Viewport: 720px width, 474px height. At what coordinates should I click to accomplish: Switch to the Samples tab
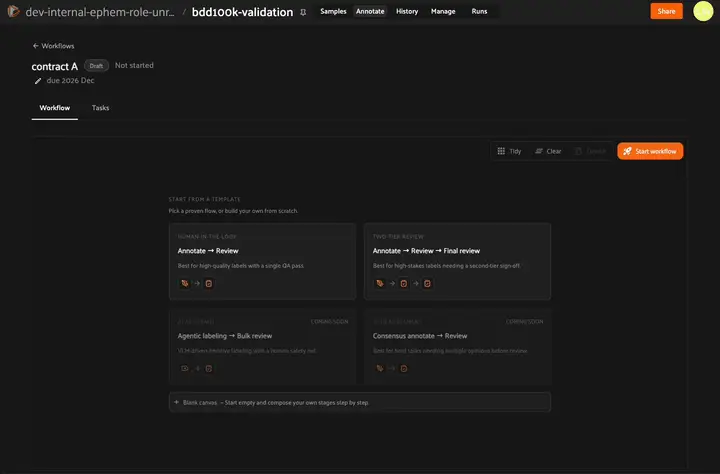click(x=333, y=11)
